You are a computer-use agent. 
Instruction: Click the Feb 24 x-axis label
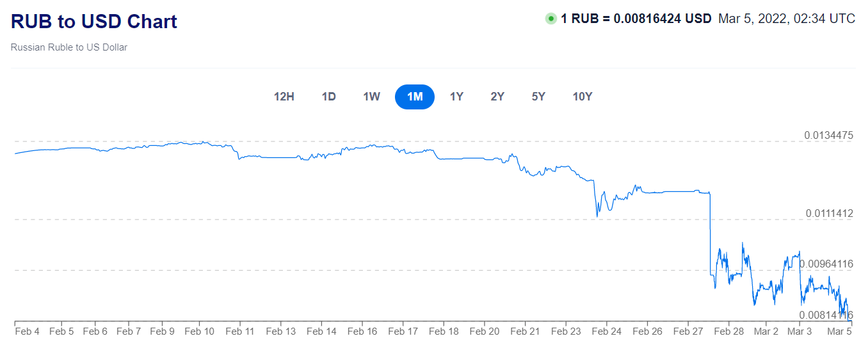coord(607,331)
